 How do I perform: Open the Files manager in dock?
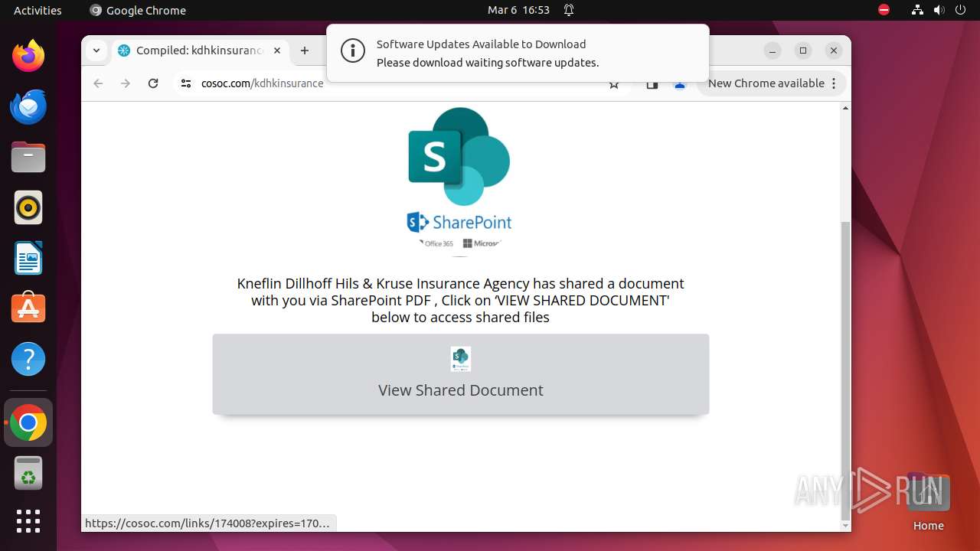pyautogui.click(x=28, y=157)
